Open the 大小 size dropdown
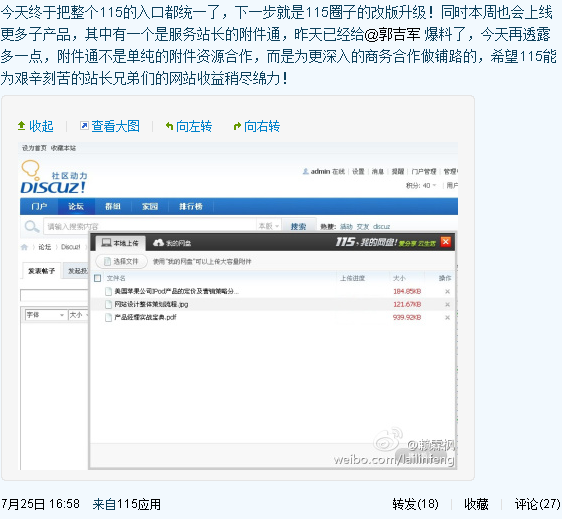Screen dimensions: 562x519 click(78, 315)
